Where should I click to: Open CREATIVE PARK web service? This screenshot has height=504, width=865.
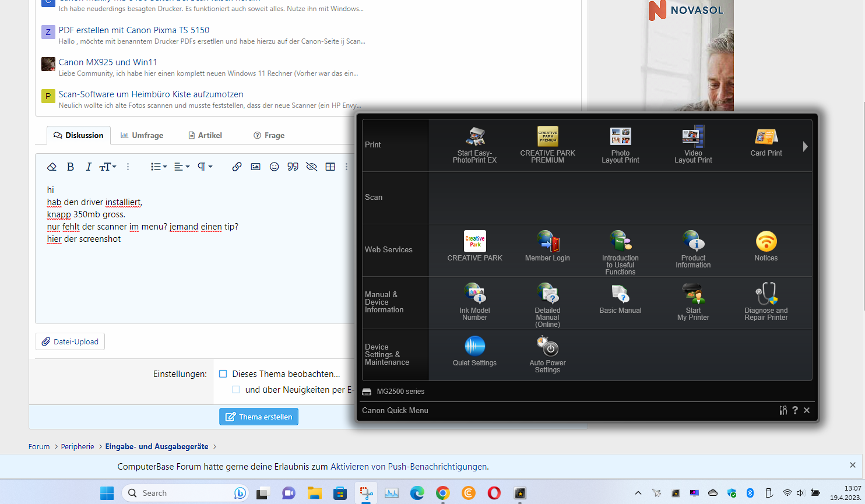click(x=474, y=246)
